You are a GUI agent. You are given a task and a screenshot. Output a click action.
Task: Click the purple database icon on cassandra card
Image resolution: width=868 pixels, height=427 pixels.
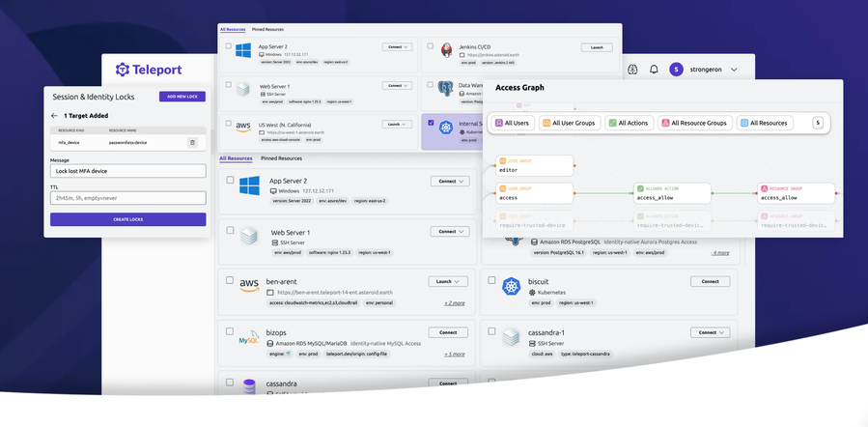[x=249, y=386]
